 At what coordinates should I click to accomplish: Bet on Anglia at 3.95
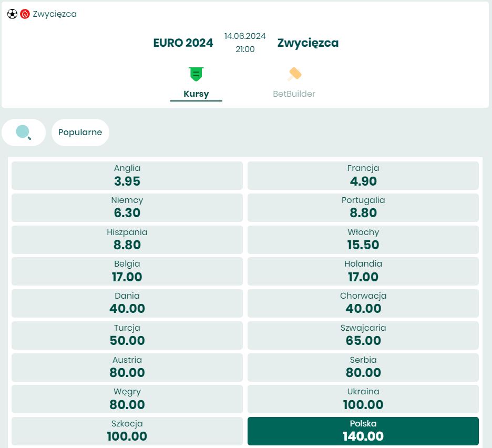click(x=127, y=176)
